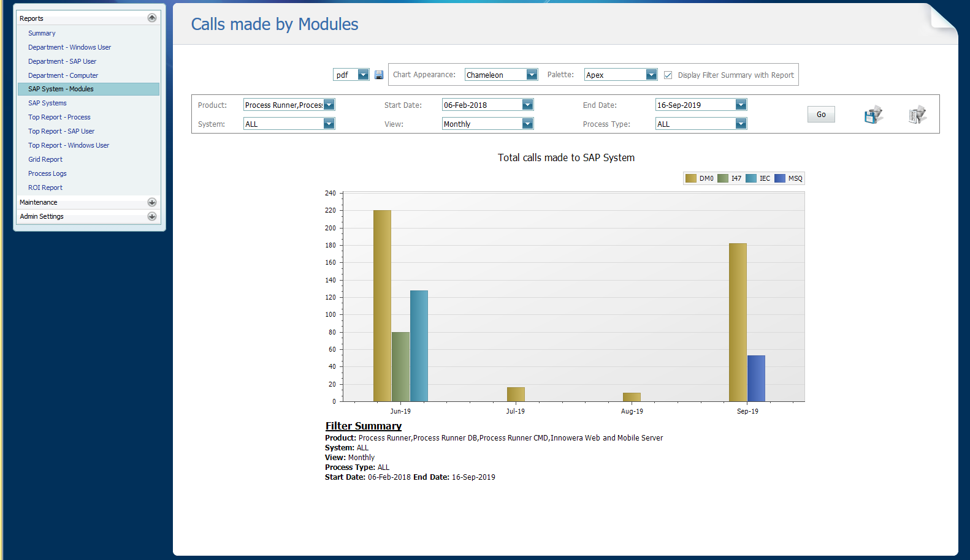
Task: Open the pdf export format dropdown
Action: [x=363, y=75]
